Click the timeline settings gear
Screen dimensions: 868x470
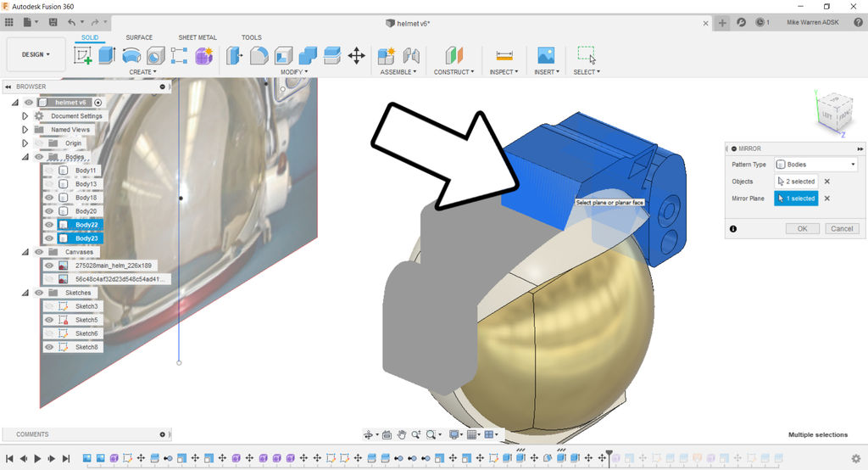[856, 458]
